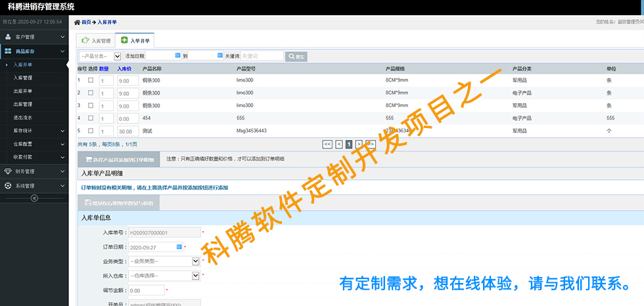Click the grid icon beside 商品库存
The height and width of the screenshot is (306, 644).
click(x=8, y=51)
